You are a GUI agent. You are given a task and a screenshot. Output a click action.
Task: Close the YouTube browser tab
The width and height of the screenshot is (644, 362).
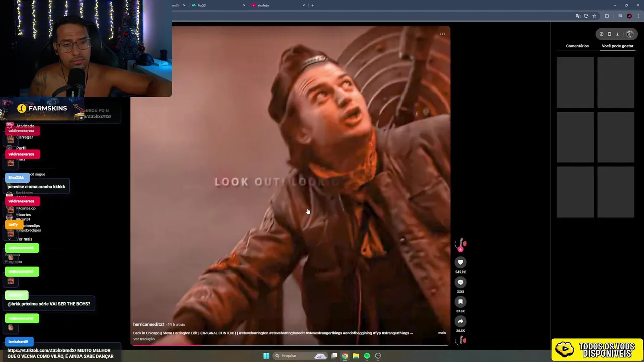click(304, 5)
